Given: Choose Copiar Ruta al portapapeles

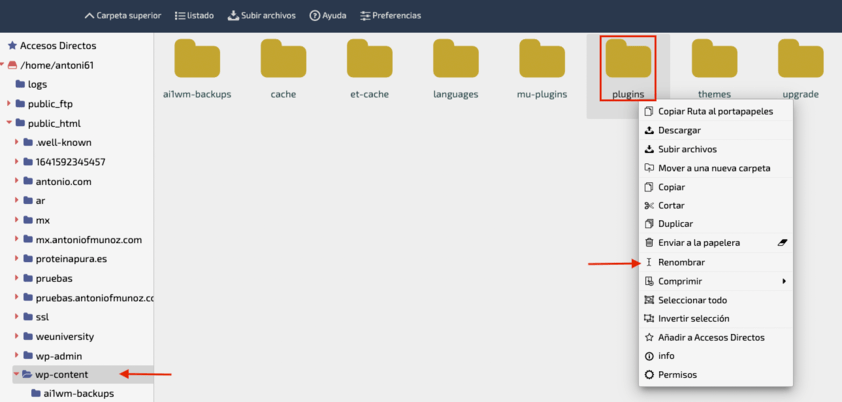Looking at the screenshot, I should pyautogui.click(x=716, y=111).
